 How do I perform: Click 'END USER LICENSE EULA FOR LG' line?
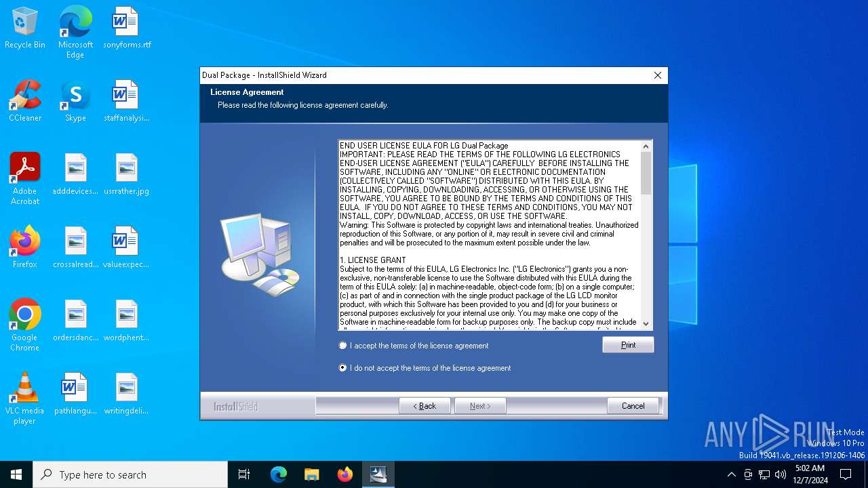424,146
